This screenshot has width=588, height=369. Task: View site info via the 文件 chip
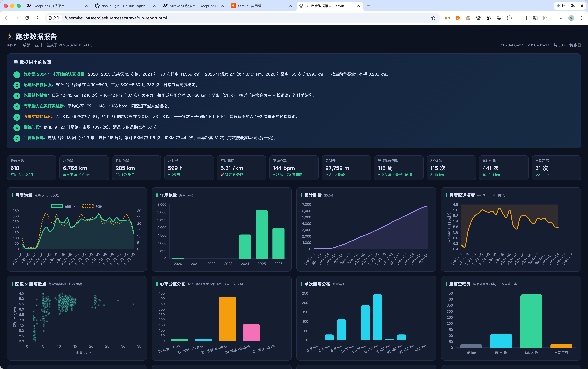click(x=54, y=18)
